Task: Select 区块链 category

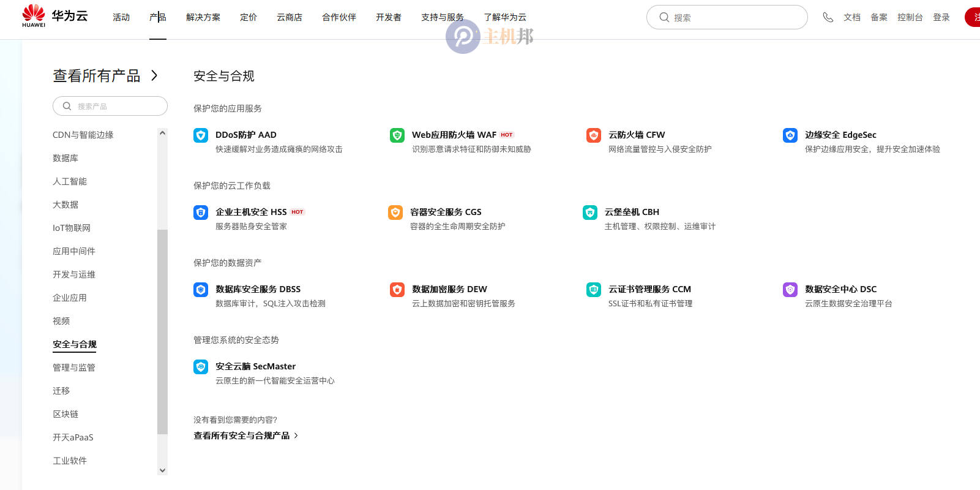Action: point(65,414)
